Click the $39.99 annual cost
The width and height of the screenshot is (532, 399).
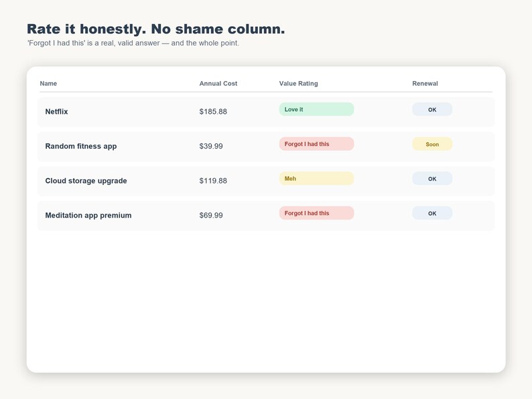point(211,146)
